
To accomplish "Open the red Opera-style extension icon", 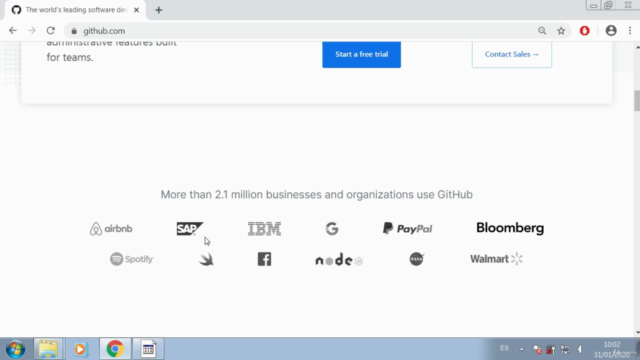I will coord(584,31).
